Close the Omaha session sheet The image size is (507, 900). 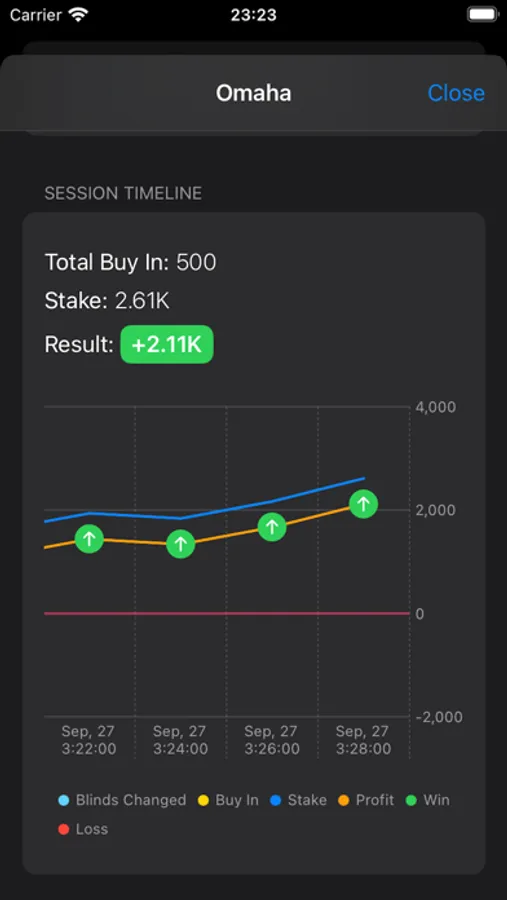(x=456, y=93)
